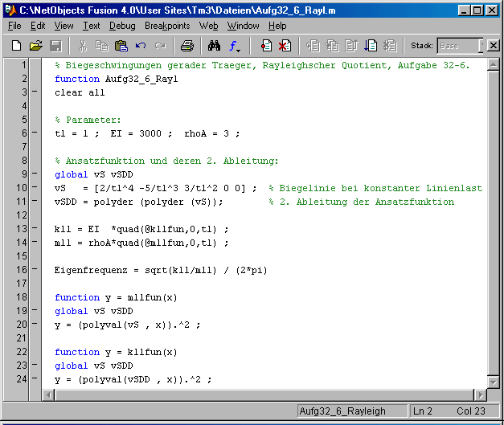Toggle breakpoint dash on line 11
504x425 pixels.
pyautogui.click(x=35, y=201)
